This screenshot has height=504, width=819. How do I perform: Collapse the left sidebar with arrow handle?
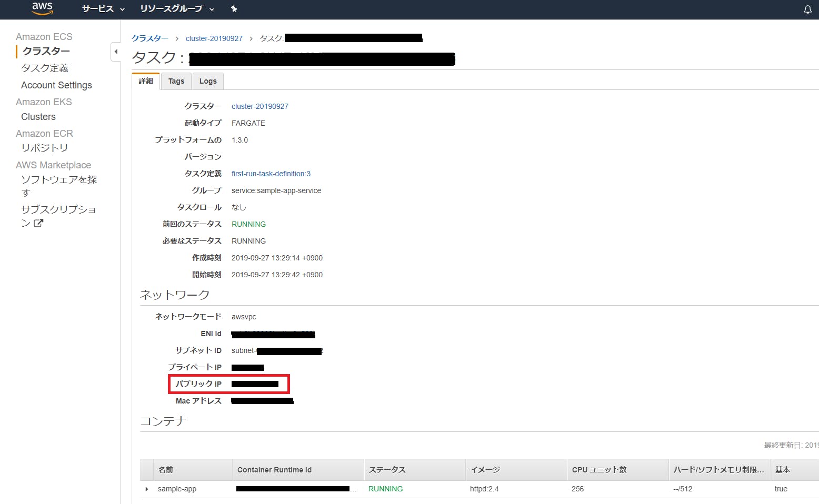[116, 52]
